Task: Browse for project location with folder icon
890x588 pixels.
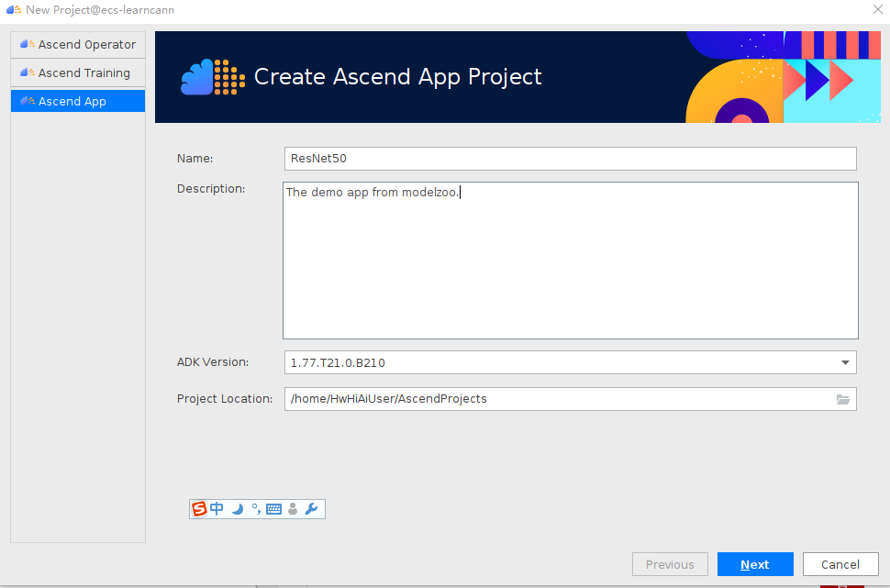Action: click(843, 400)
